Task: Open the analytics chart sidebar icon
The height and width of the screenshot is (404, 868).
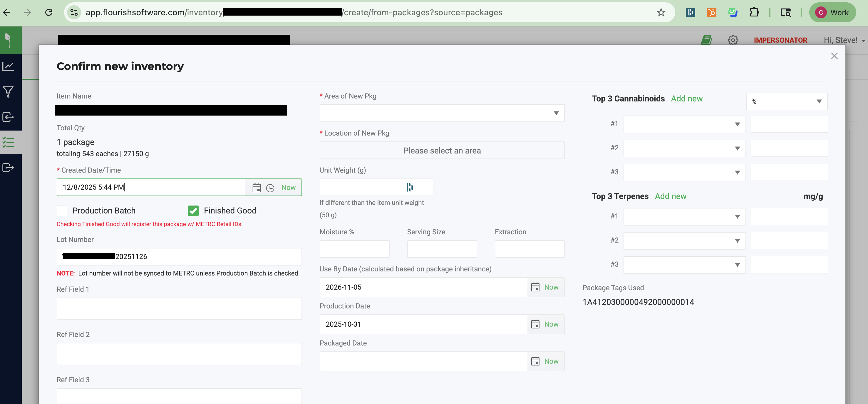Action: click(8, 66)
